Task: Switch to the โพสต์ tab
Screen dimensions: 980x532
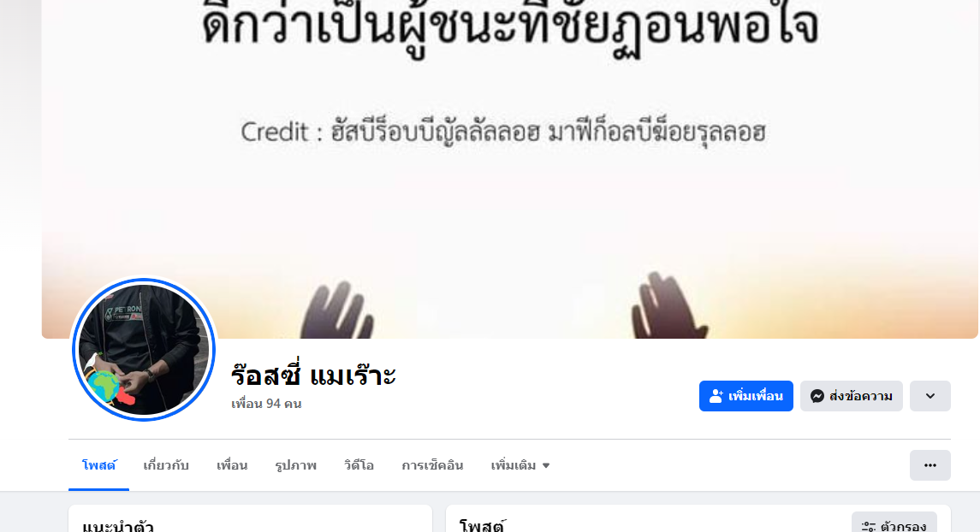Action: pyautogui.click(x=98, y=465)
